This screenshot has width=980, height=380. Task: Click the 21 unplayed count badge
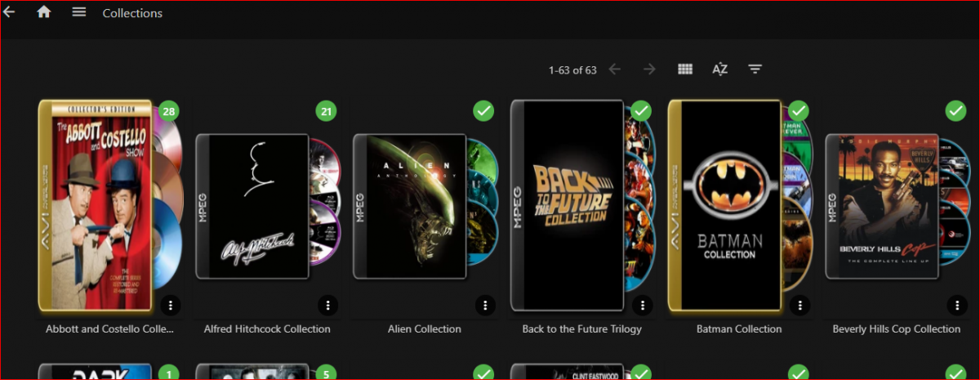(x=327, y=110)
